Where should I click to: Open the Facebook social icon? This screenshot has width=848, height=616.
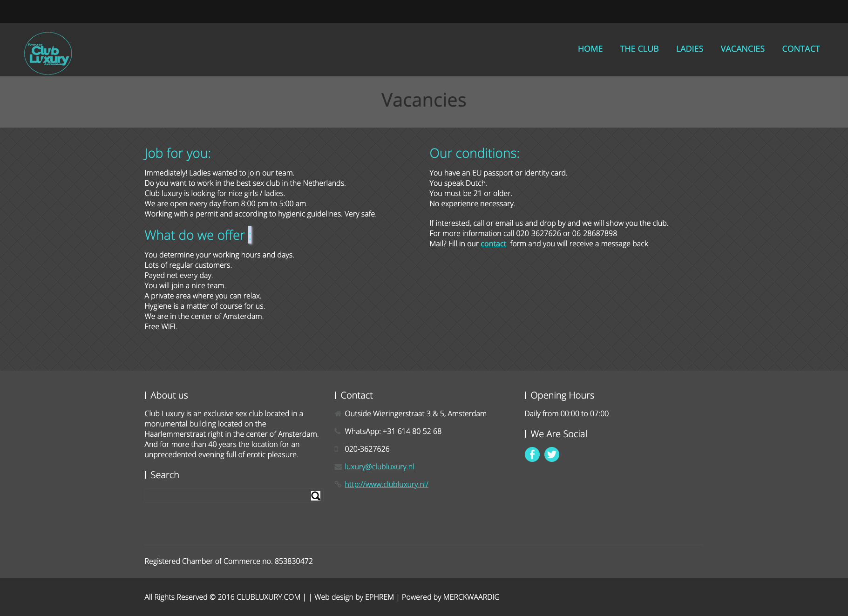[532, 454]
